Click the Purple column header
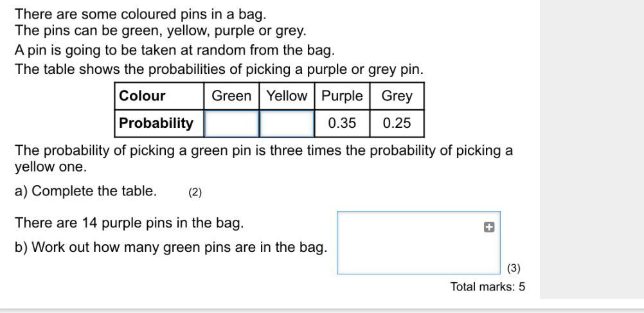 click(x=342, y=96)
